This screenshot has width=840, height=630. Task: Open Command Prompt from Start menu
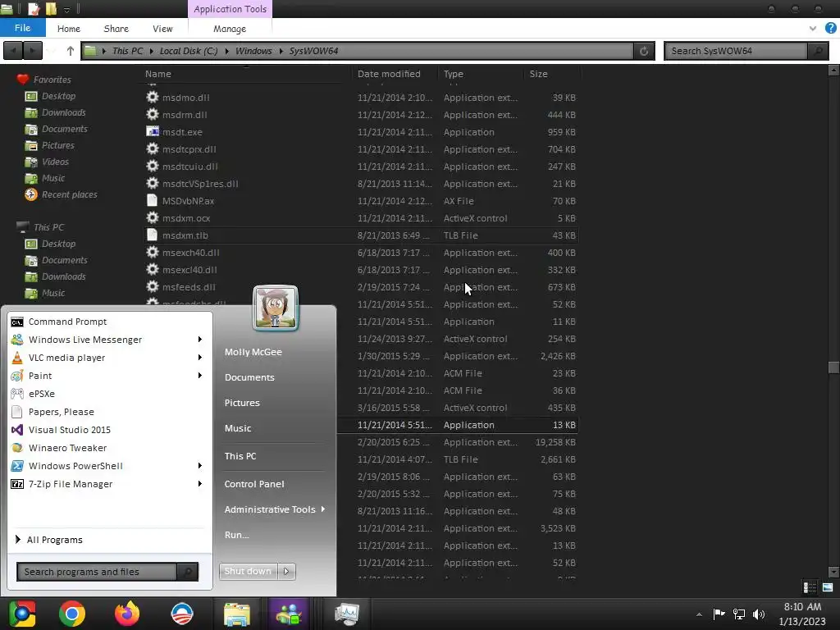pyautogui.click(x=68, y=322)
